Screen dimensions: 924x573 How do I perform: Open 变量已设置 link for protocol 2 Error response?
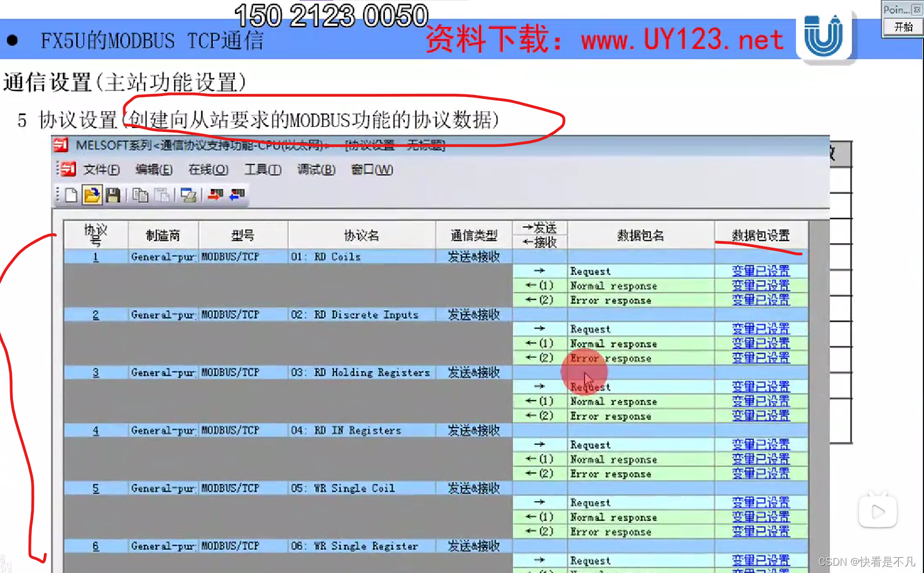pos(761,358)
